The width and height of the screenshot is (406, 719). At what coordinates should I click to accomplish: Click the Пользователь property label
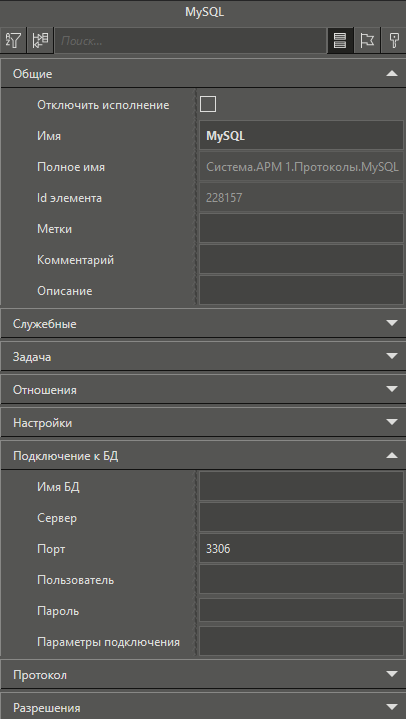tap(76, 580)
